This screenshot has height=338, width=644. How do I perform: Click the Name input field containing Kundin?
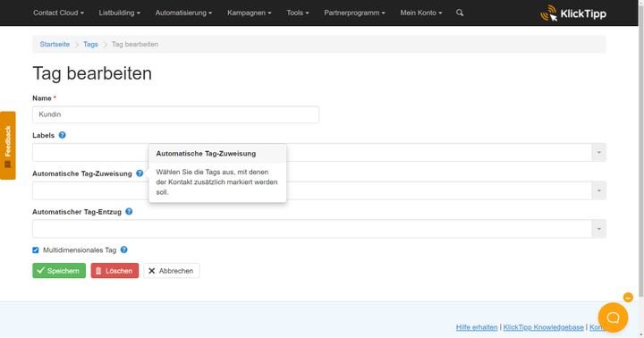pyautogui.click(x=175, y=114)
